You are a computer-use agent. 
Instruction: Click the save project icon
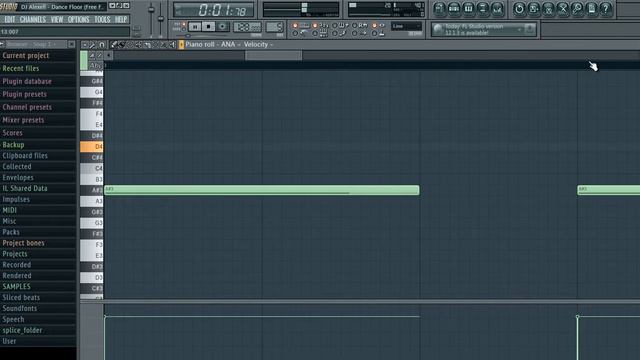point(533,9)
